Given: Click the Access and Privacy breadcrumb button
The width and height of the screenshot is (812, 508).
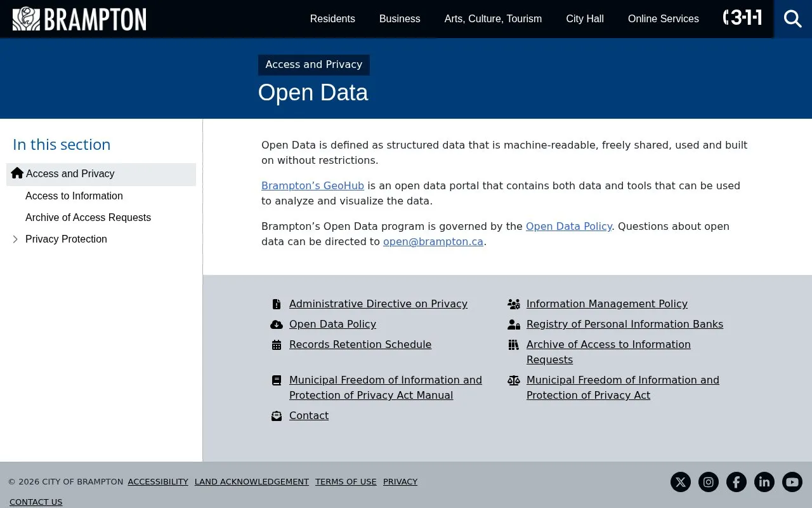Looking at the screenshot, I should [314, 65].
